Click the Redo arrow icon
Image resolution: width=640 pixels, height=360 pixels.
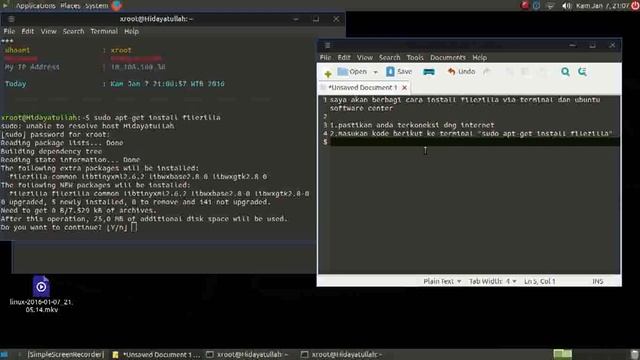[487, 72]
